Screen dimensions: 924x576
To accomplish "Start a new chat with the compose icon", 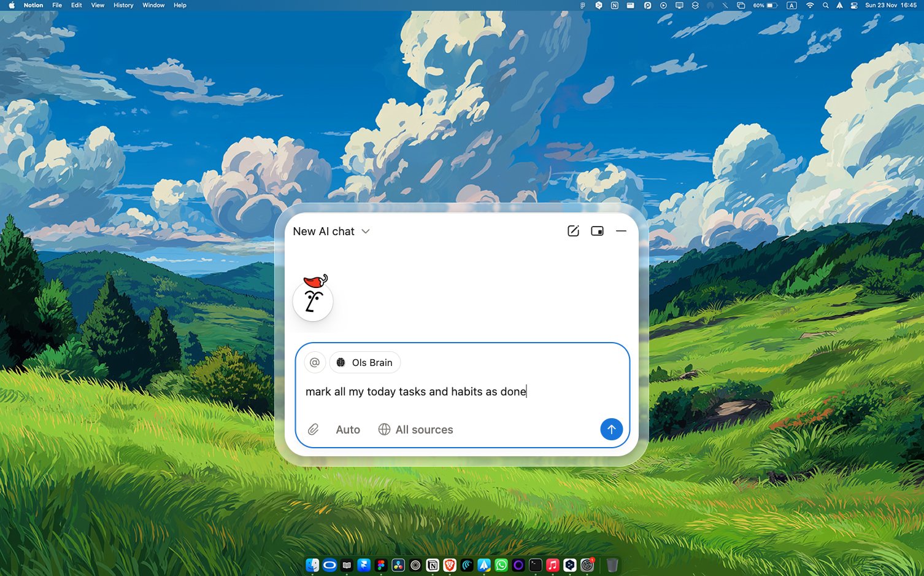I will click(573, 231).
